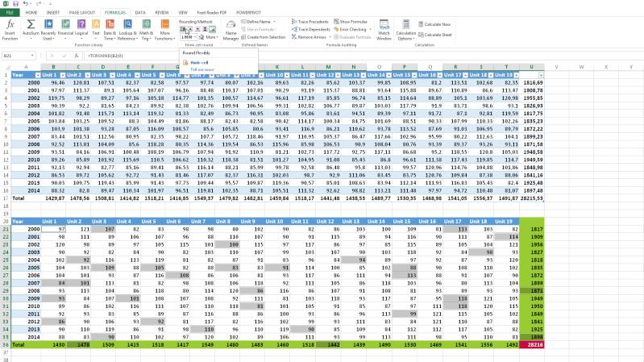The height and width of the screenshot is (362, 644).
Task: Open the Recently Used functions list
Action: (48, 30)
